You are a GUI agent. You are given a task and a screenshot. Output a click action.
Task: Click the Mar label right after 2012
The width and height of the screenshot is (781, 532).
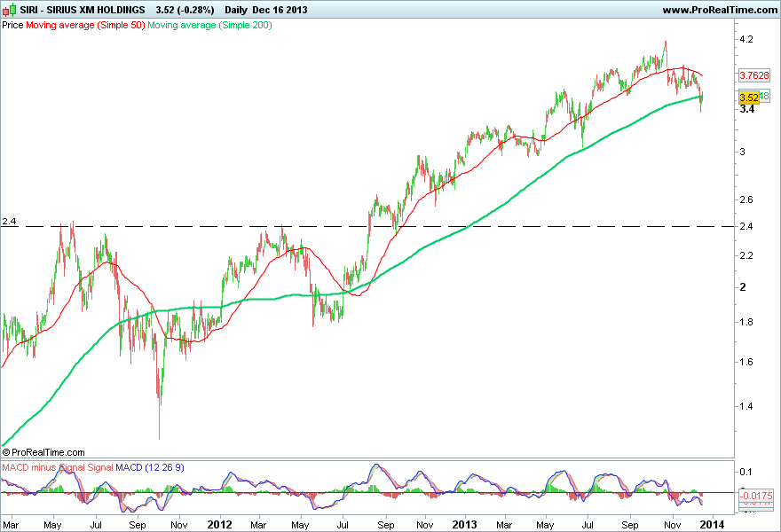click(x=258, y=525)
